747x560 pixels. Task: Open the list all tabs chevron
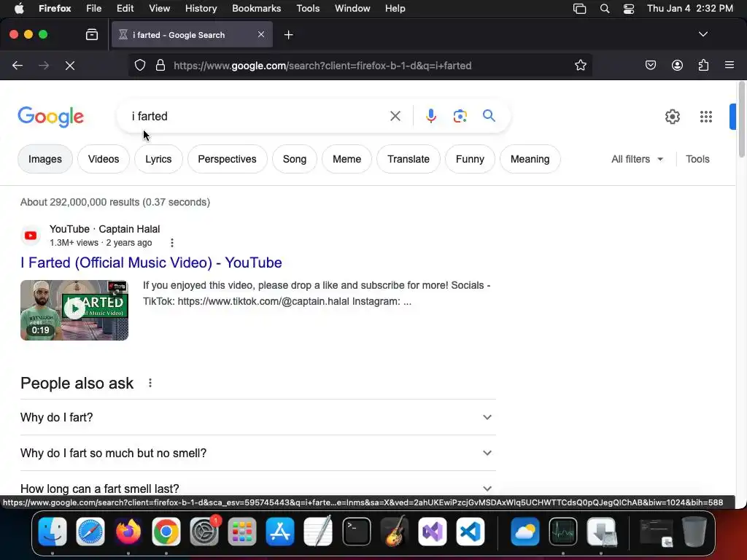pos(703,34)
